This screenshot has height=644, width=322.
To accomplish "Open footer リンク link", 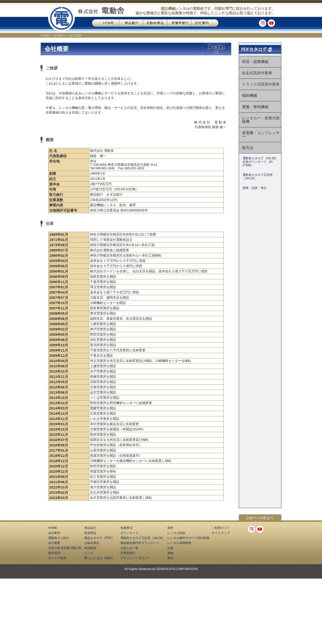I will 89,553.
